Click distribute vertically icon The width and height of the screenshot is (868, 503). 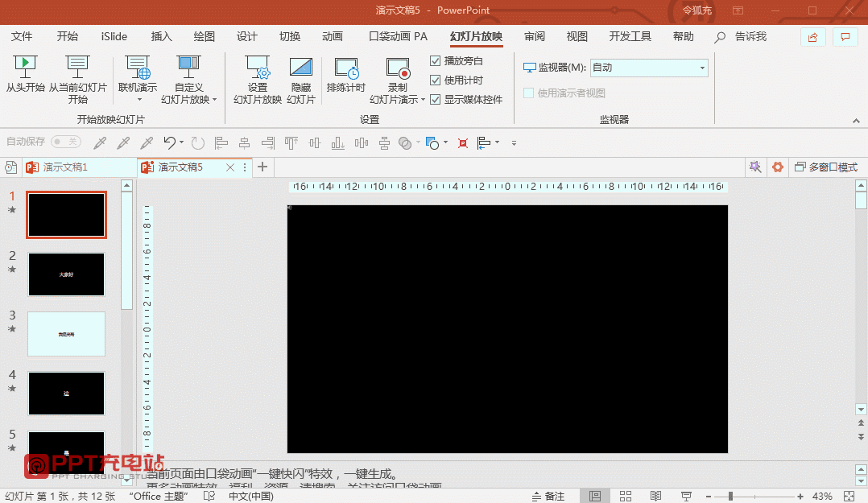(x=384, y=142)
